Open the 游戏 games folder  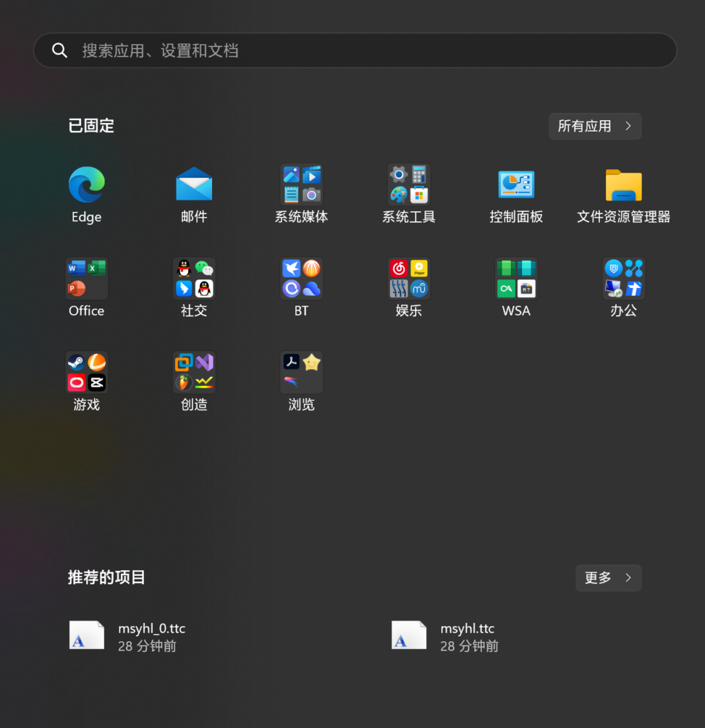pos(87,382)
